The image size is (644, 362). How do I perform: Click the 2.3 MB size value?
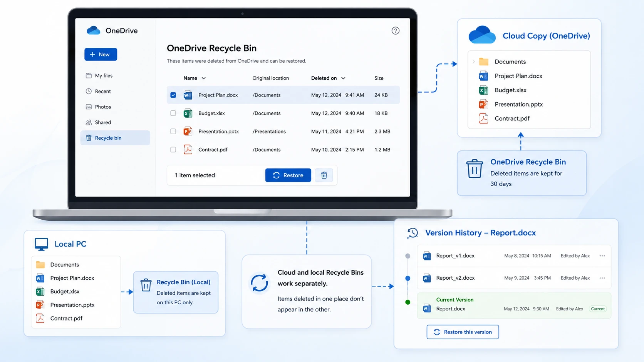pyautogui.click(x=382, y=131)
